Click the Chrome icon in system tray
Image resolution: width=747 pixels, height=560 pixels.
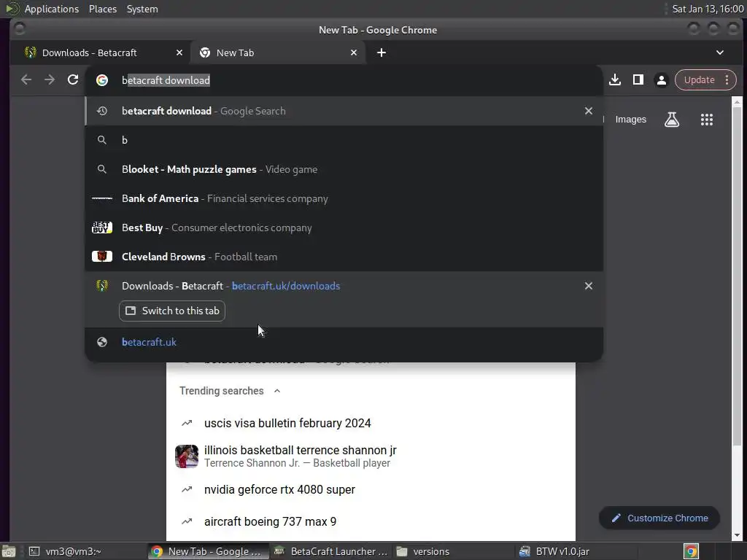tap(691, 551)
